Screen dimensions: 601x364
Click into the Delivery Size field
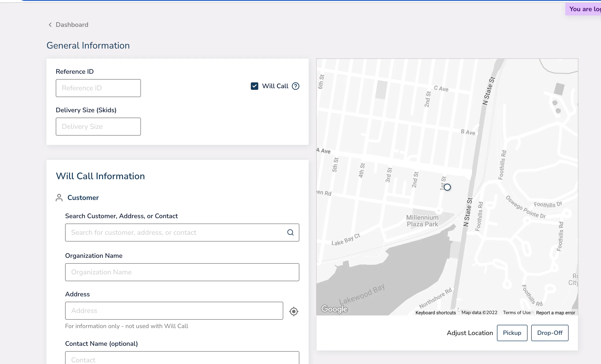(98, 127)
